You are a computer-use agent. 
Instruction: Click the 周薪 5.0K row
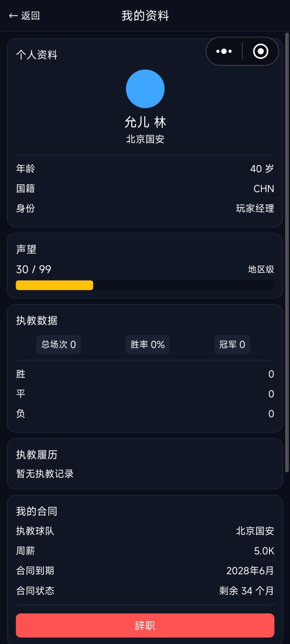[145, 551]
